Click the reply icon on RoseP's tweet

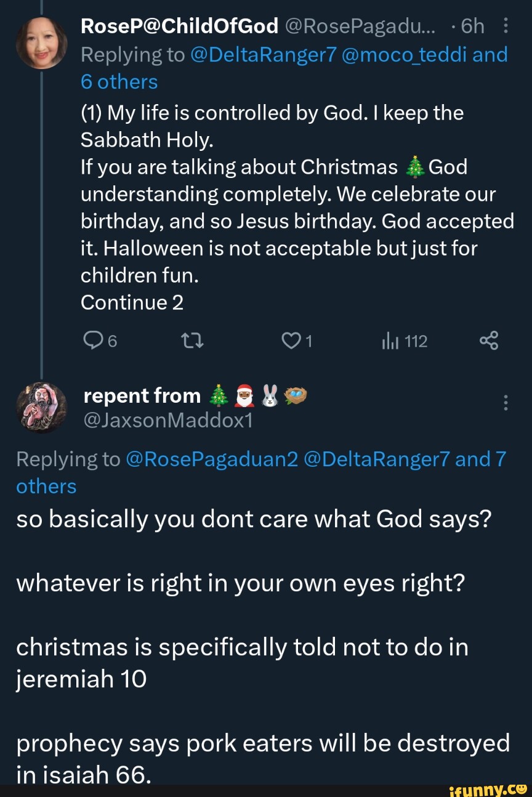coord(91,341)
